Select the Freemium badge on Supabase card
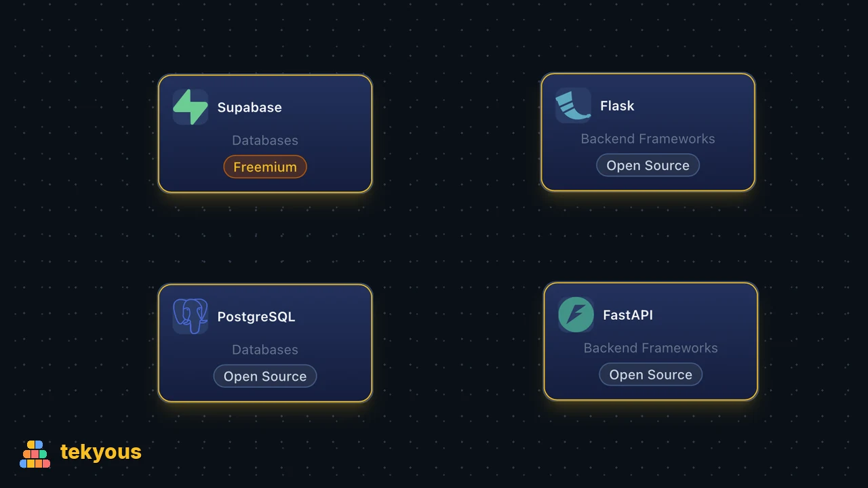868x488 pixels. pos(265,167)
